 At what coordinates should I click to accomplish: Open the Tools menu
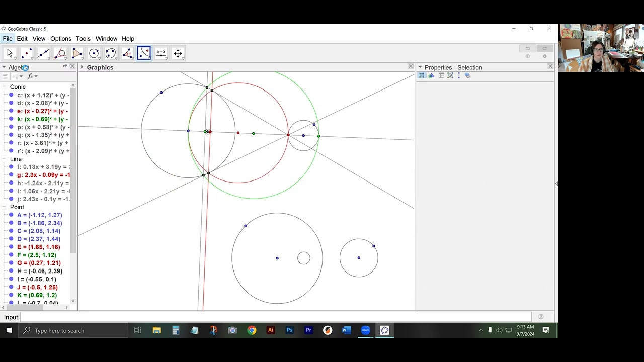click(83, 39)
